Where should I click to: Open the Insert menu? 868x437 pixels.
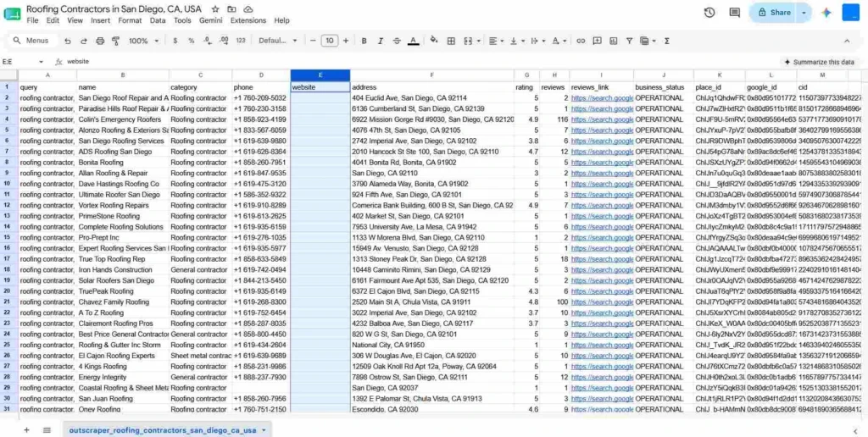click(100, 20)
